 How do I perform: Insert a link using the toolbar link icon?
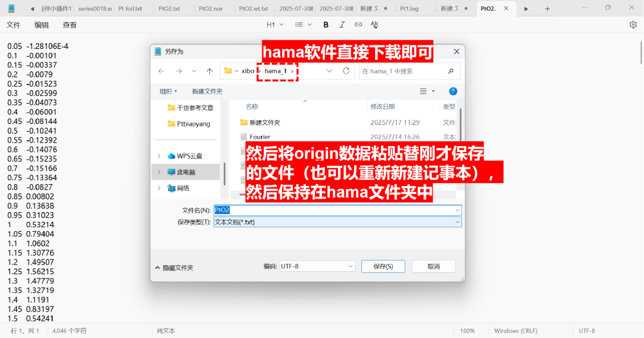(x=358, y=24)
